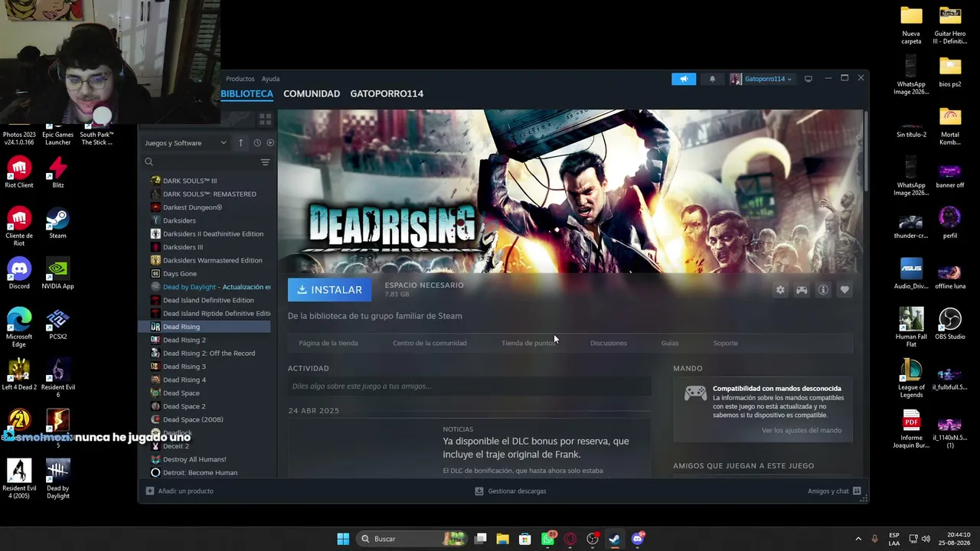980x551 pixels.
Task: Select Darksiders II Deathinitive Edition
Action: pyautogui.click(x=207, y=234)
